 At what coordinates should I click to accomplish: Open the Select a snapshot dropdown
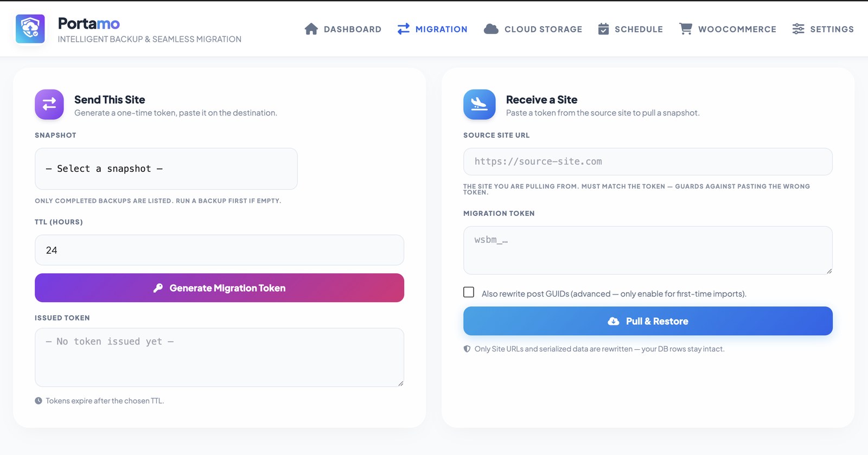[166, 169]
